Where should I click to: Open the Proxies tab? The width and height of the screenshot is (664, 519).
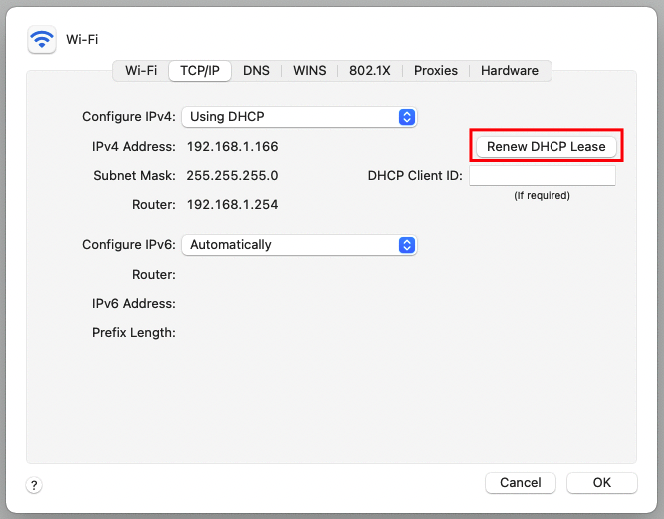tap(436, 70)
